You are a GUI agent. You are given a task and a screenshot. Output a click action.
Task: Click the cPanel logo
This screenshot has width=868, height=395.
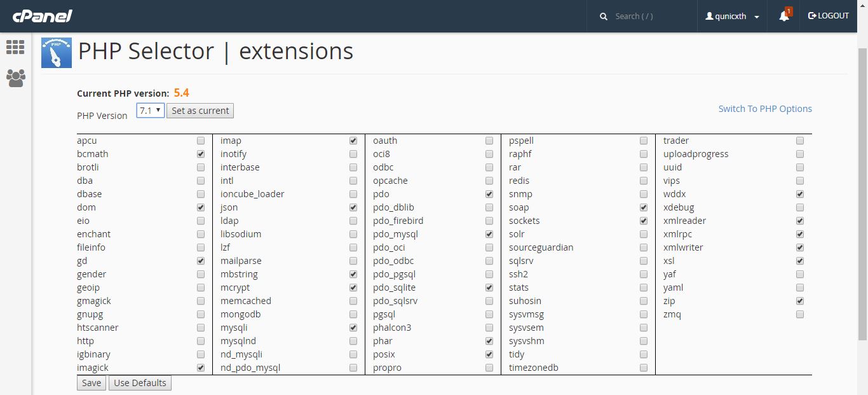(43, 16)
